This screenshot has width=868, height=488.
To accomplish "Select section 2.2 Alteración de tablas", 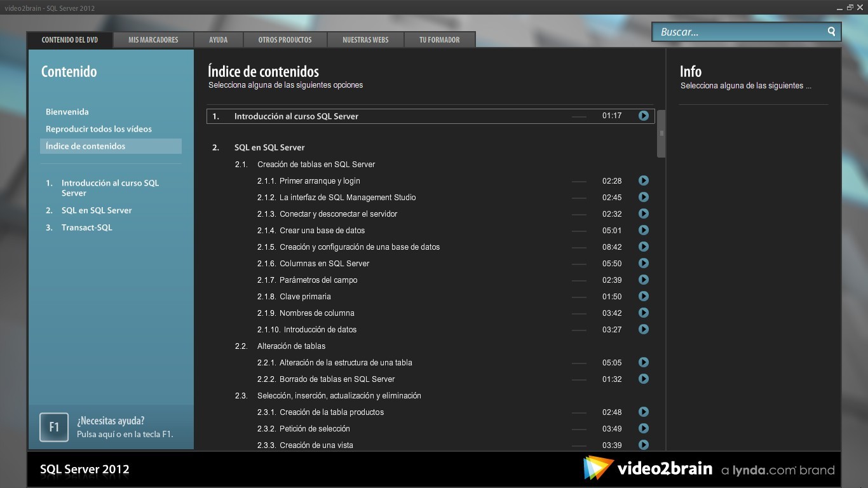I will pos(291,346).
